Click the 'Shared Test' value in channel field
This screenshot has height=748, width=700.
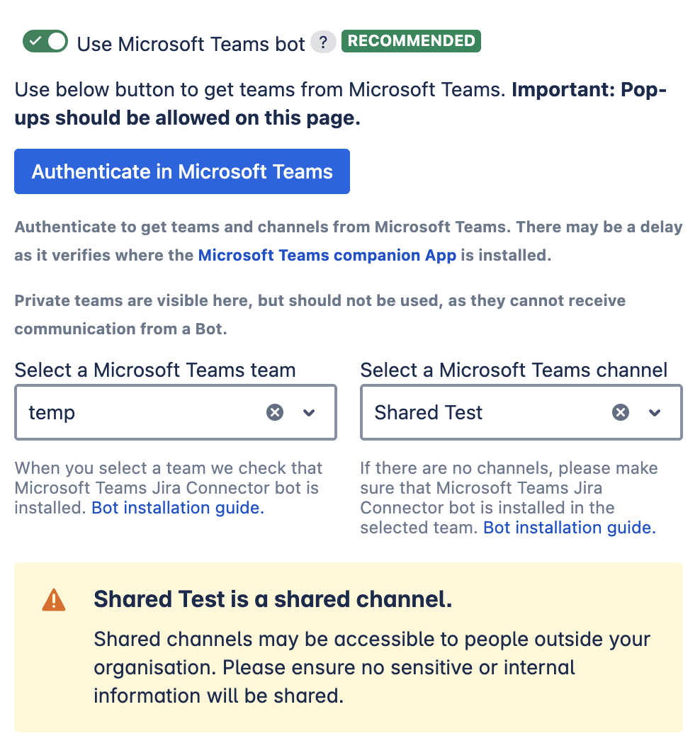(x=428, y=412)
